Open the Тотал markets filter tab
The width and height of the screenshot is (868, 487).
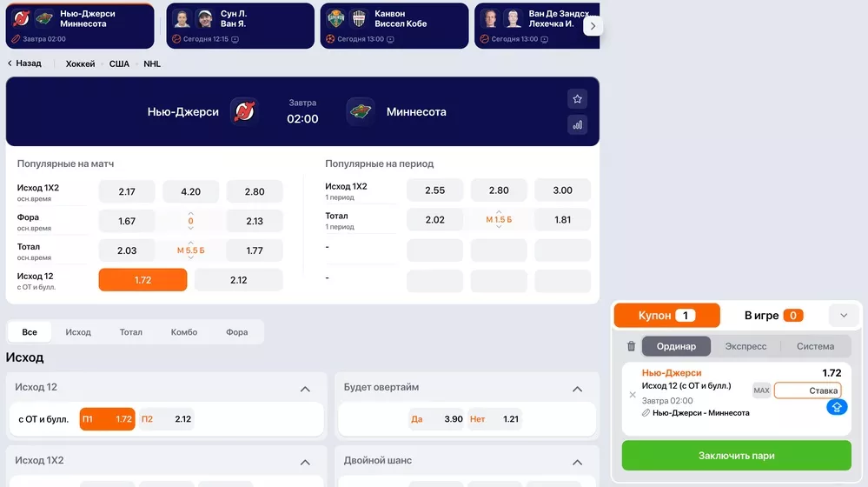coord(131,332)
